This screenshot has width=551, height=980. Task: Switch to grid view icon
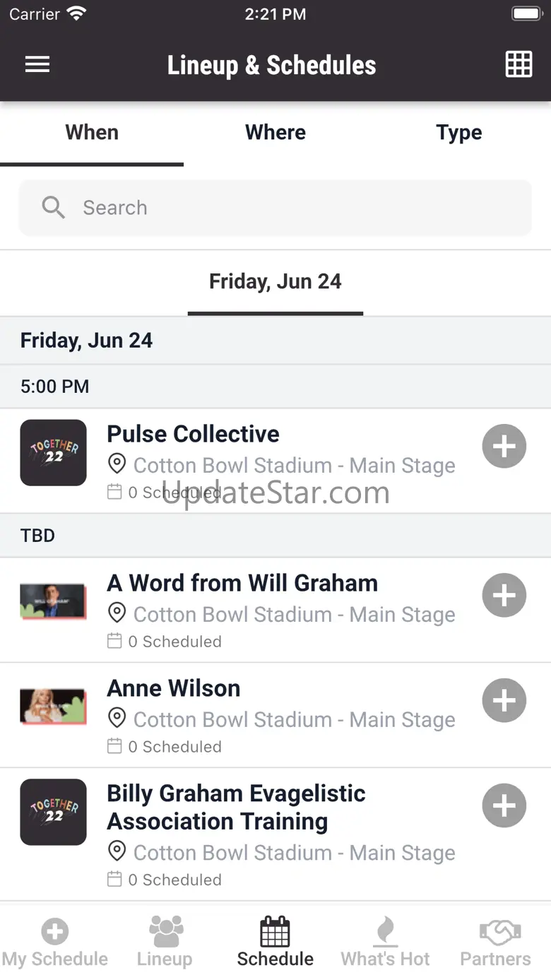519,64
